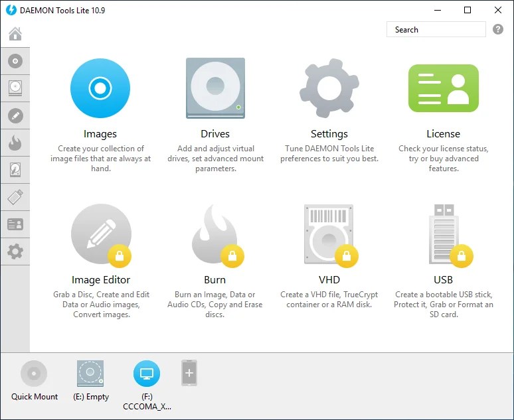Open the help question mark icon
The image size is (514, 420).
[x=497, y=29]
